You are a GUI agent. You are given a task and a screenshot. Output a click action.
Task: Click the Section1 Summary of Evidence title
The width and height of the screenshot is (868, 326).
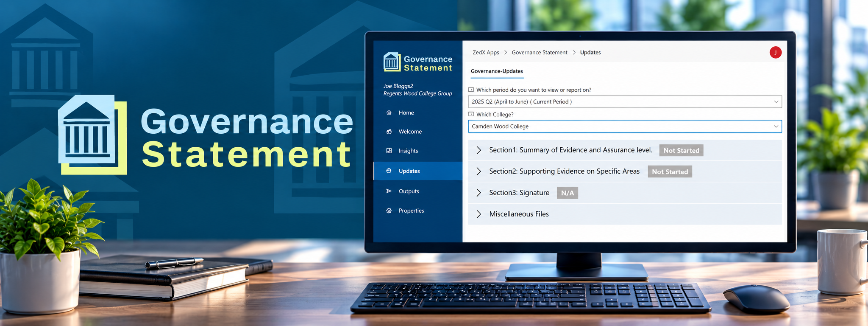click(570, 150)
